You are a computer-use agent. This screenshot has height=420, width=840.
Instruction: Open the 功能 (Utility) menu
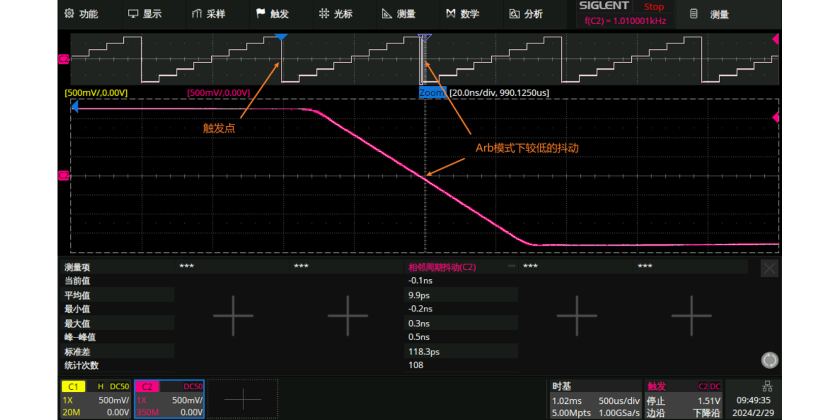pyautogui.click(x=81, y=14)
